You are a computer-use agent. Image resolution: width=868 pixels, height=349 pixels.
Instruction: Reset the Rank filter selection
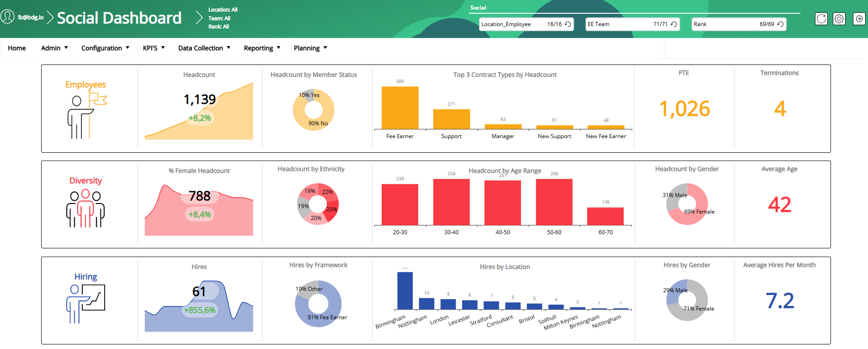coord(780,24)
